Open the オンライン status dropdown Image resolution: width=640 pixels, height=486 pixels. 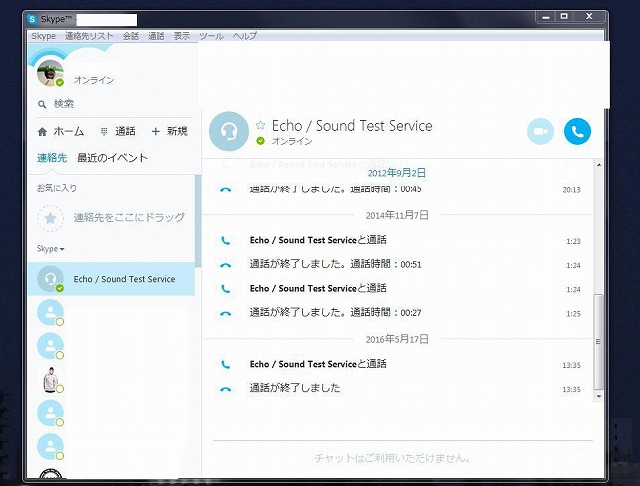click(x=94, y=80)
